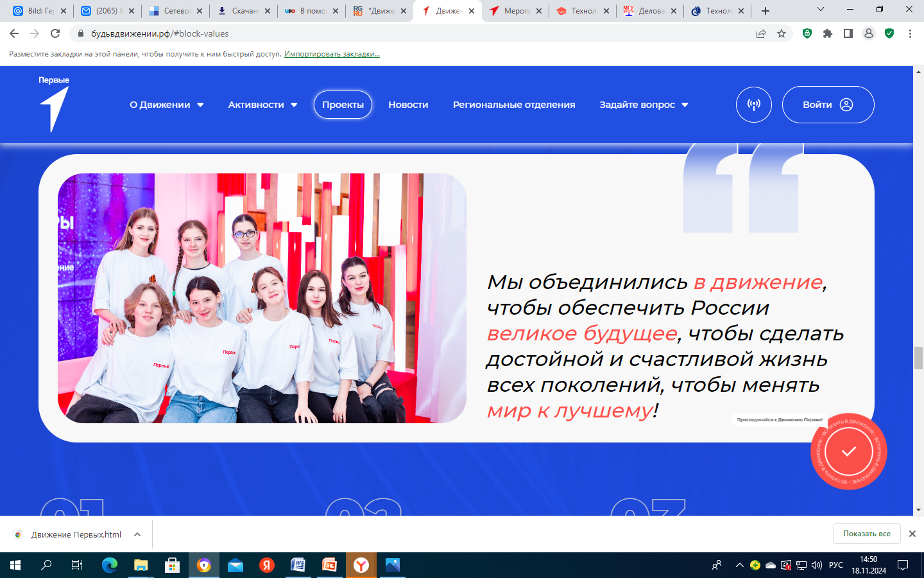Image resolution: width=924 pixels, height=578 pixels.
Task: Click the share page icon in address bar
Action: [x=761, y=33]
